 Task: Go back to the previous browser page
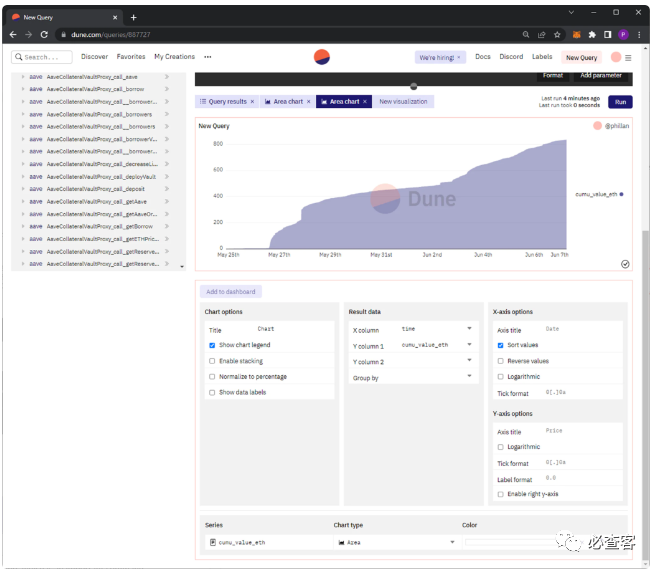pos(13,35)
